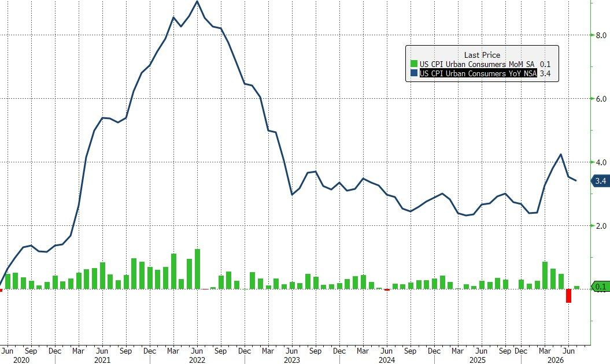Click the 2025 year label on the x-axis
The width and height of the screenshot is (610, 364).
[478, 360]
